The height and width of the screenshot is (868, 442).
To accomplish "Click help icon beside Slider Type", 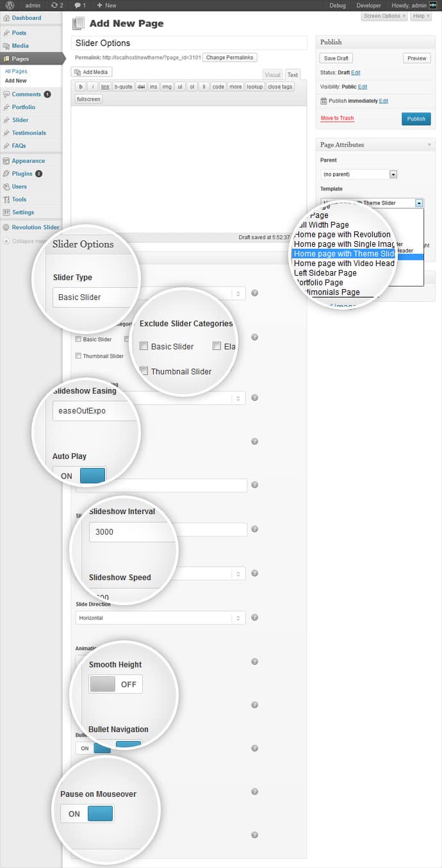I will pyautogui.click(x=254, y=293).
